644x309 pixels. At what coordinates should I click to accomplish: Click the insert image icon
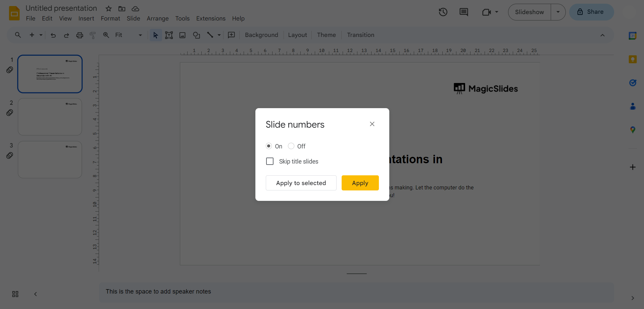pyautogui.click(x=182, y=35)
